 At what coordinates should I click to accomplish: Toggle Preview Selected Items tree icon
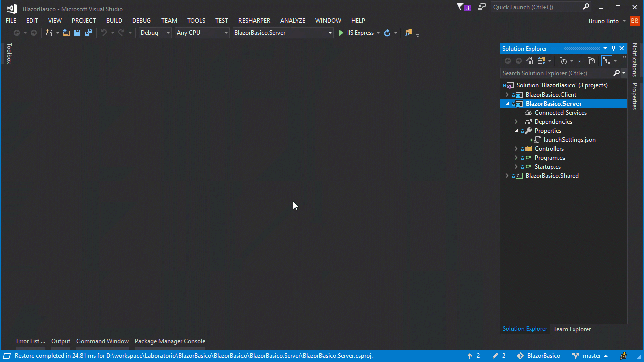click(607, 61)
